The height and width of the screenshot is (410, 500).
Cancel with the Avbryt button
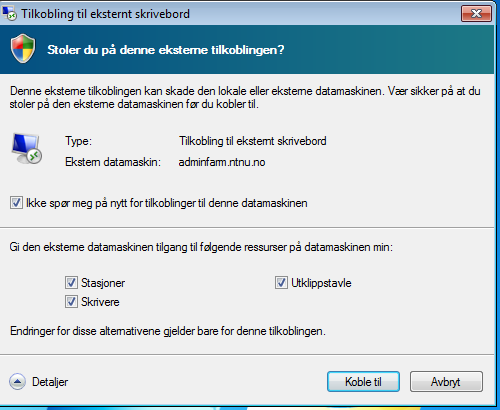tap(446, 382)
